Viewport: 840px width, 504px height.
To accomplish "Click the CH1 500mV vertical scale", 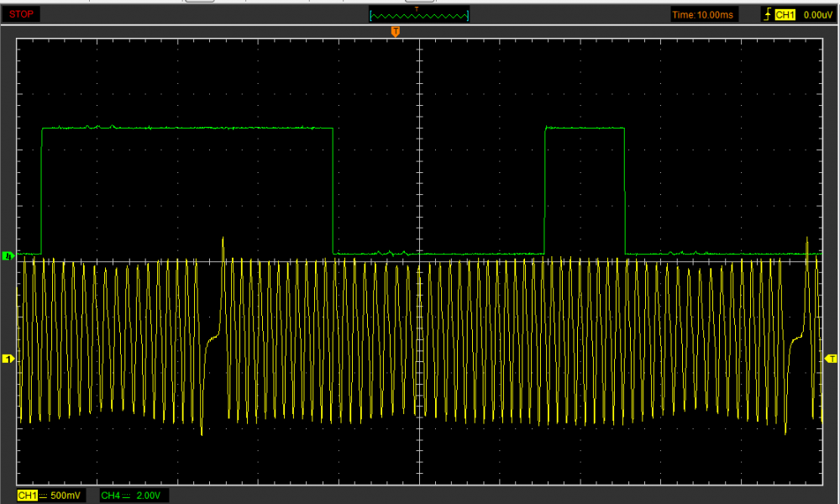I will point(67,496).
